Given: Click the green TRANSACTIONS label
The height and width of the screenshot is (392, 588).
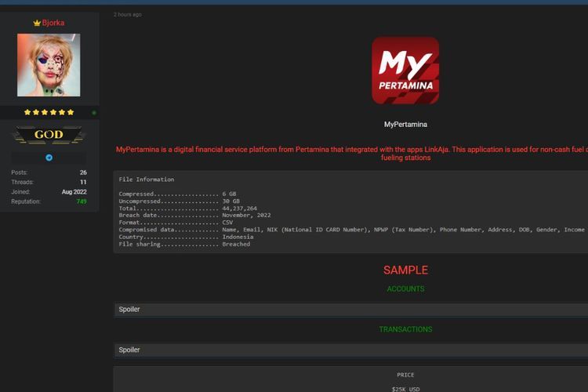Looking at the screenshot, I should (405, 329).
